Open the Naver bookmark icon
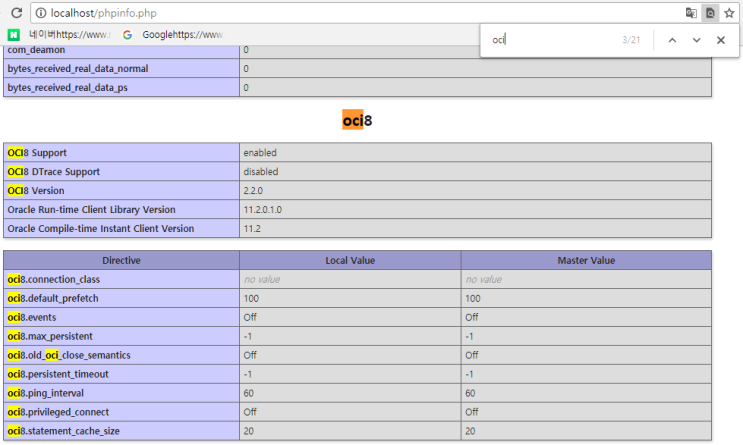The image size is (743, 445). (14, 35)
